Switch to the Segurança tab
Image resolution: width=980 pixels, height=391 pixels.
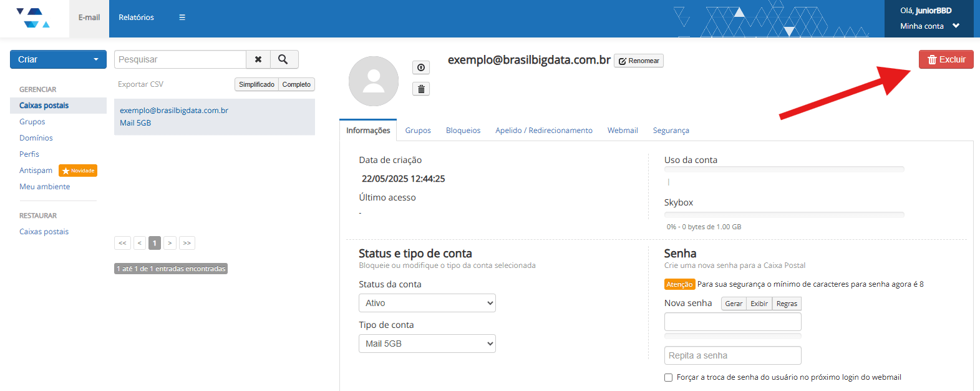coord(671,131)
